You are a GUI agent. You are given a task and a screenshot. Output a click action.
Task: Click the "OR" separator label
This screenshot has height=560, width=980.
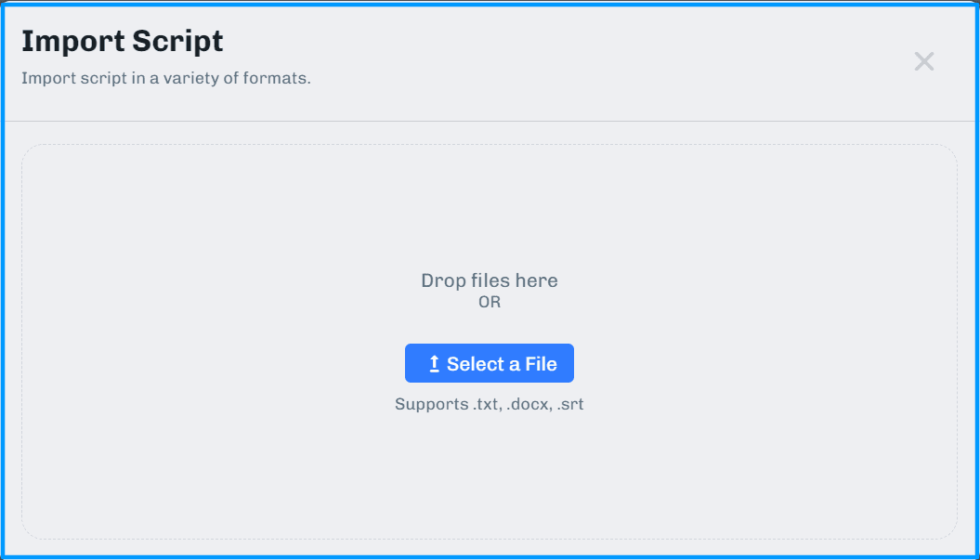[x=490, y=302]
